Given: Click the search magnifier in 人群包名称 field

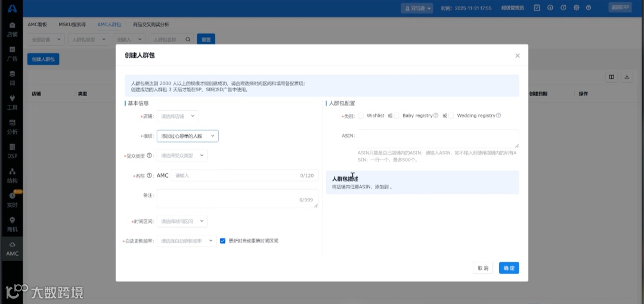Looking at the screenshot, I should [188, 39].
